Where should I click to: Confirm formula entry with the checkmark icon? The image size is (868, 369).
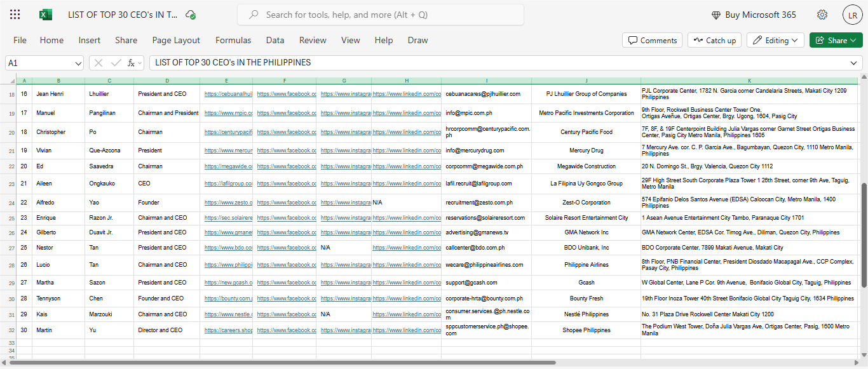(x=116, y=63)
